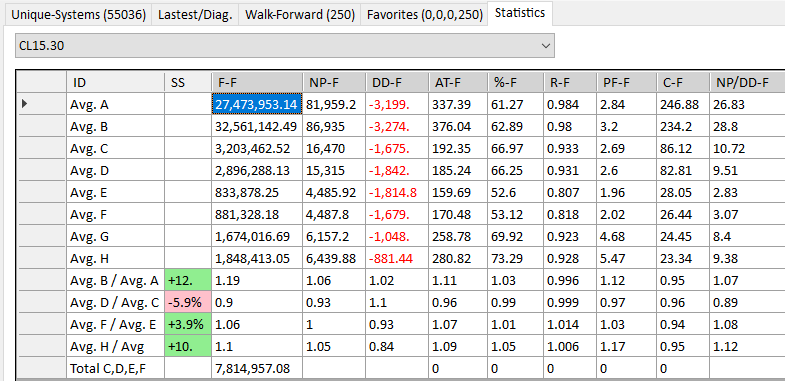Image resolution: width=785 pixels, height=381 pixels.
Task: Click the NP-F column header
Action: (333, 82)
